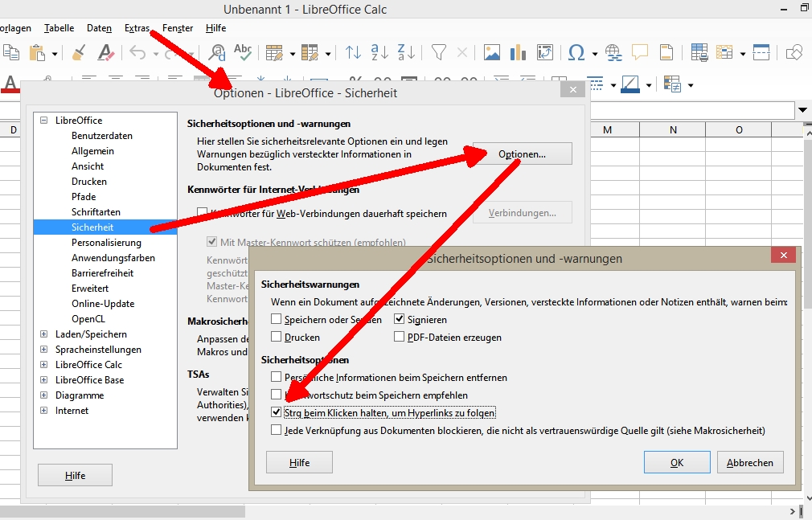Open the Tabelle menu
The image size is (812, 520).
[59, 28]
